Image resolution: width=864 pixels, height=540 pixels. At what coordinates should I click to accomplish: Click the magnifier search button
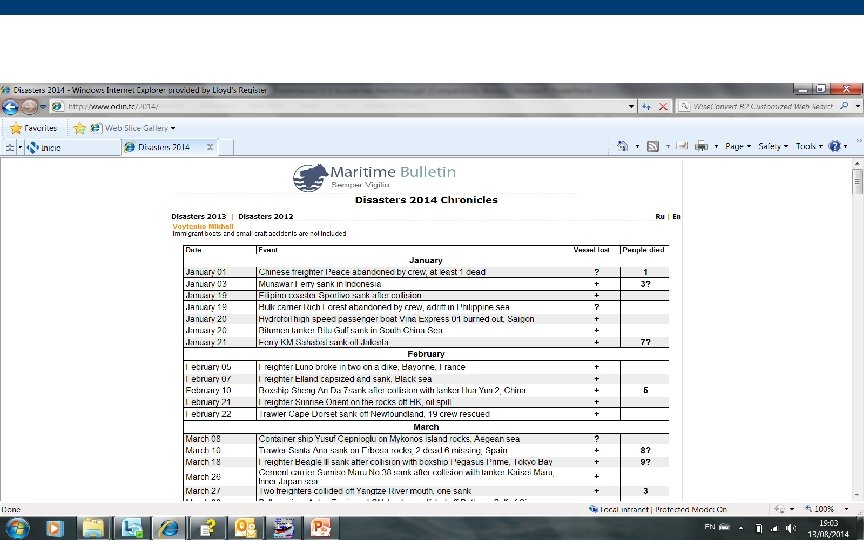pyautogui.click(x=844, y=106)
